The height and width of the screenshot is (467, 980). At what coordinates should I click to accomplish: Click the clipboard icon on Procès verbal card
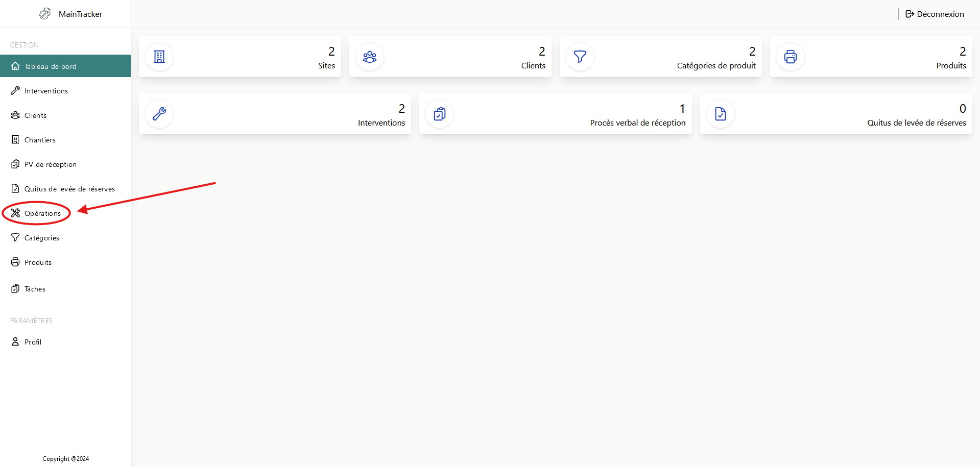[x=440, y=114]
